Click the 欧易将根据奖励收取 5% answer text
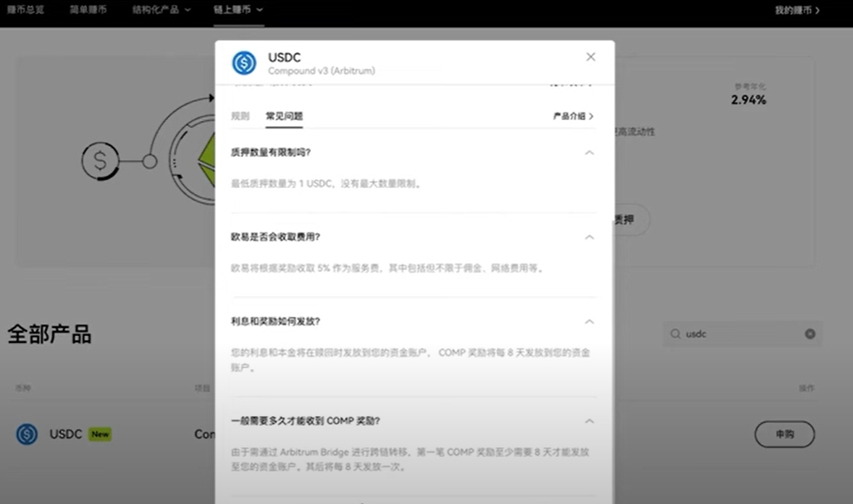The image size is (853, 504). (388, 268)
